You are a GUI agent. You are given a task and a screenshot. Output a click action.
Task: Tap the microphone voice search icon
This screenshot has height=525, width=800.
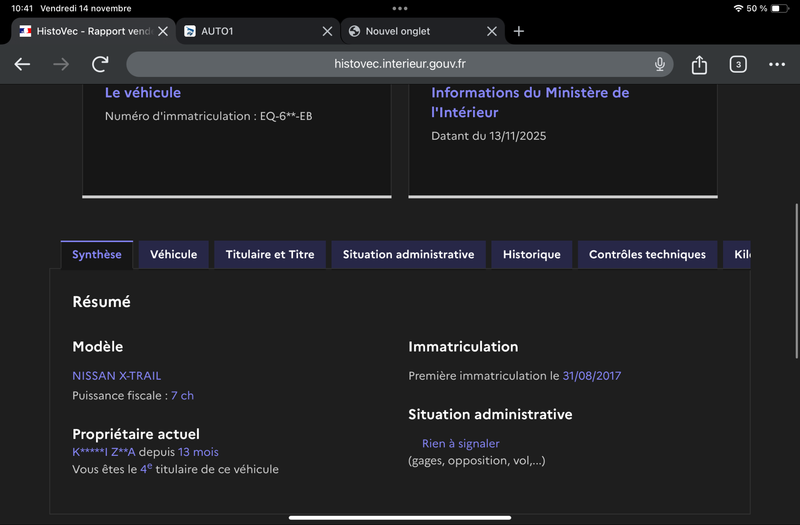coord(660,64)
